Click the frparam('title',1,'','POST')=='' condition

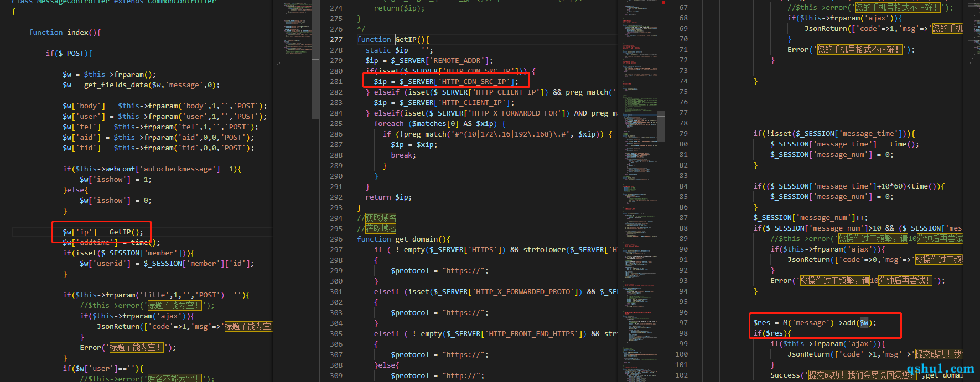click(x=156, y=295)
